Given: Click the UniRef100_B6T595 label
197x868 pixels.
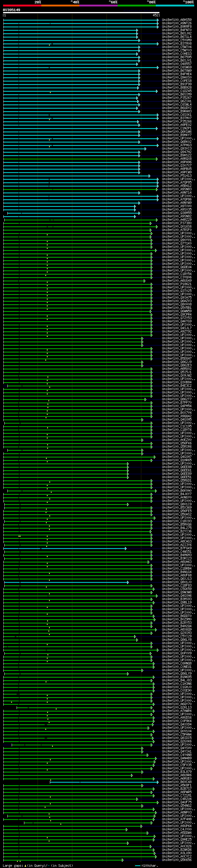Looking at the screenshot, I should click(x=177, y=57).
